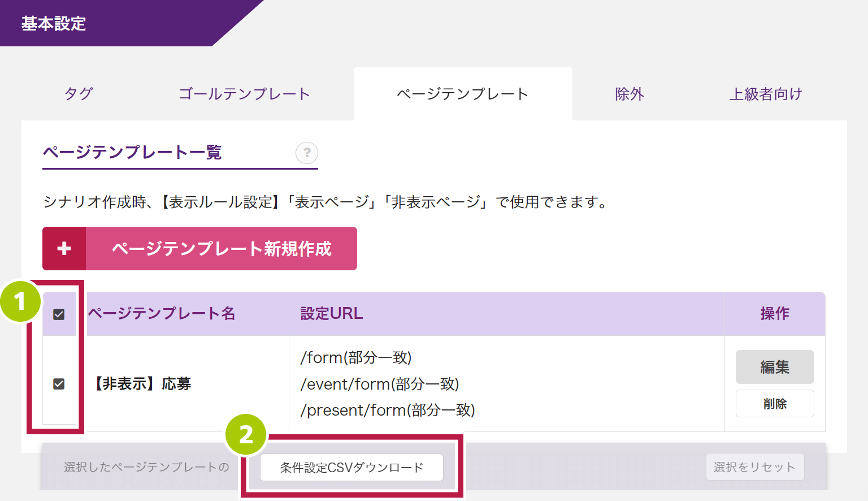The width and height of the screenshot is (868, 501).
Task: Open the 上級者向け tab
Action: tap(766, 94)
